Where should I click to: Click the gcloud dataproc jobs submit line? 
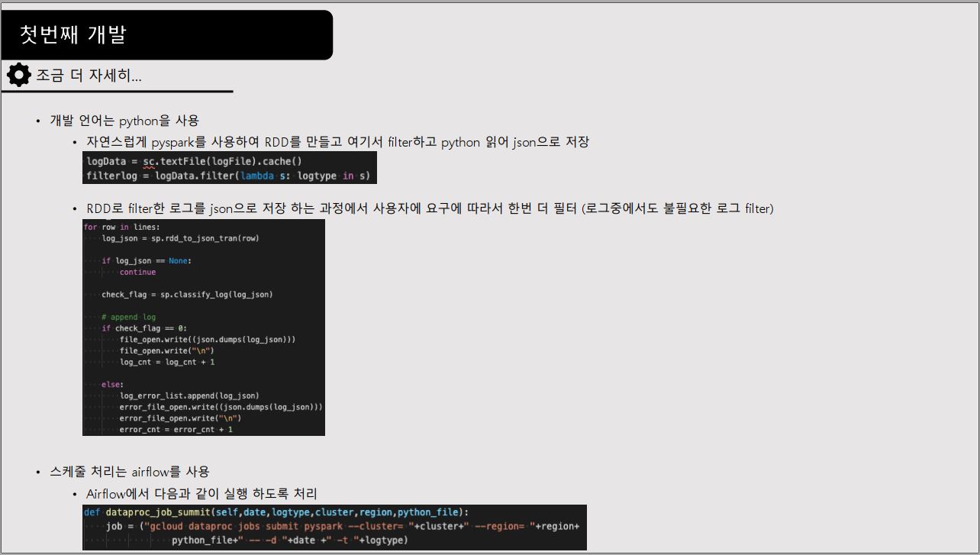point(343,527)
